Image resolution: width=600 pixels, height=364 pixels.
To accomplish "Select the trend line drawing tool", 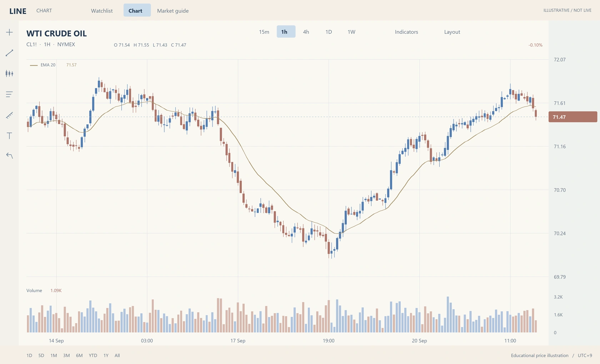I will (x=9, y=53).
